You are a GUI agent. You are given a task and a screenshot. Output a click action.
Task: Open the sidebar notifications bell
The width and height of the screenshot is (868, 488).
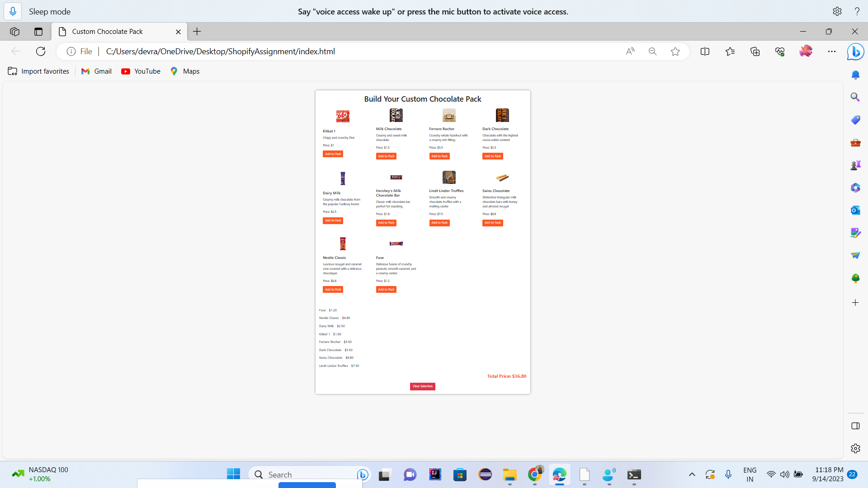[x=855, y=75]
